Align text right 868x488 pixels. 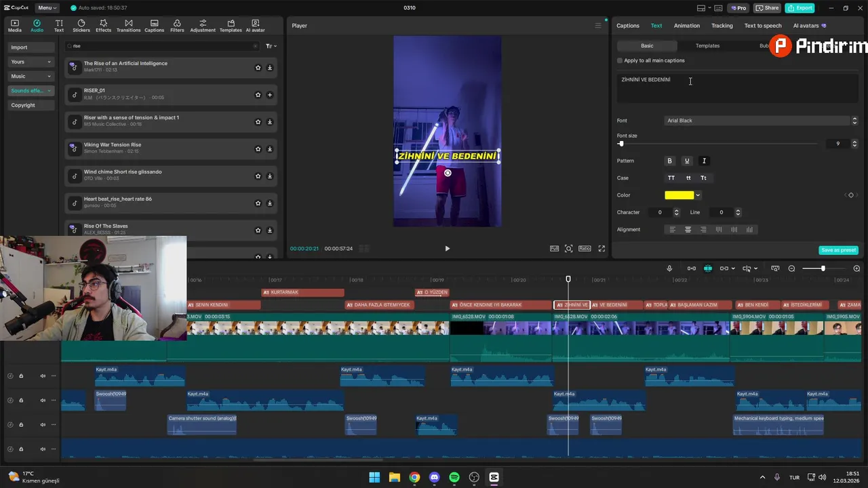(x=703, y=230)
